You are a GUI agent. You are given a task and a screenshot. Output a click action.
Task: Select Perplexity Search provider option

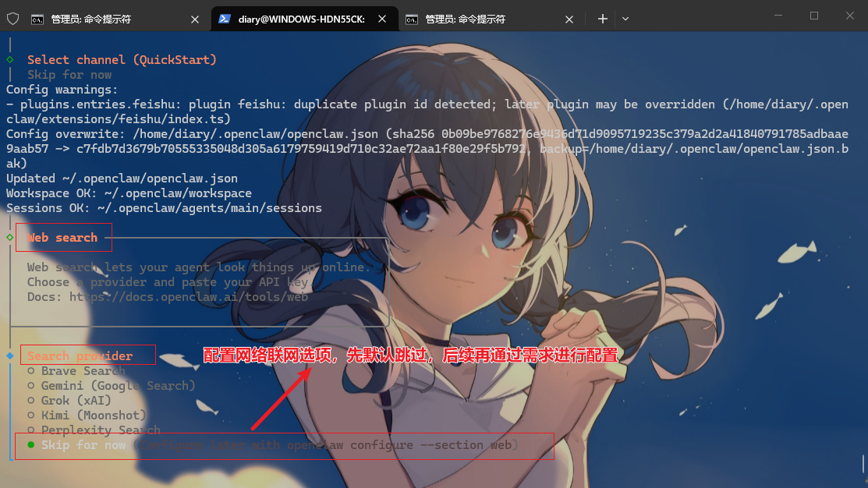point(94,430)
